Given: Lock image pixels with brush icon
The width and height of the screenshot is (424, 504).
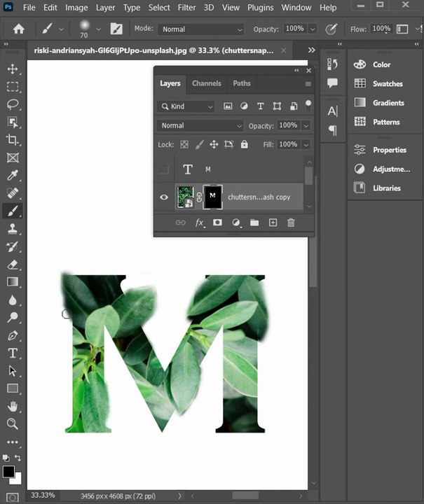Looking at the screenshot, I should (x=199, y=145).
